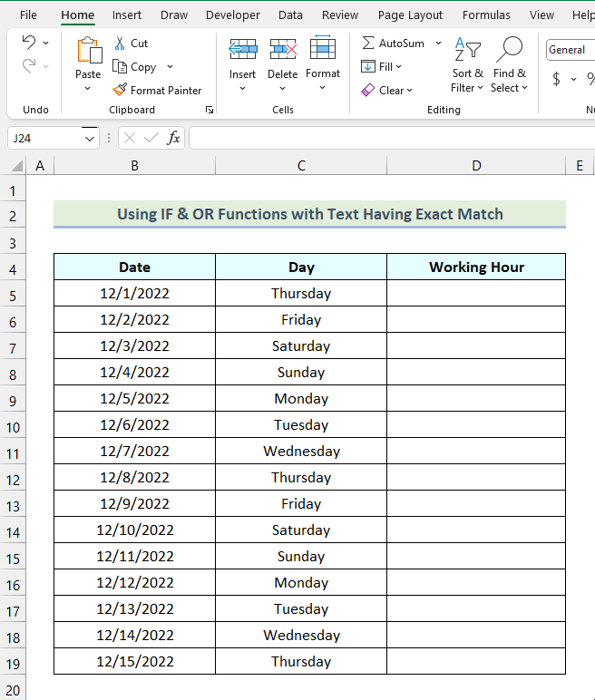Click the Undo arrow icon
Screen dimensions: 595x700
pyautogui.click(x=29, y=43)
